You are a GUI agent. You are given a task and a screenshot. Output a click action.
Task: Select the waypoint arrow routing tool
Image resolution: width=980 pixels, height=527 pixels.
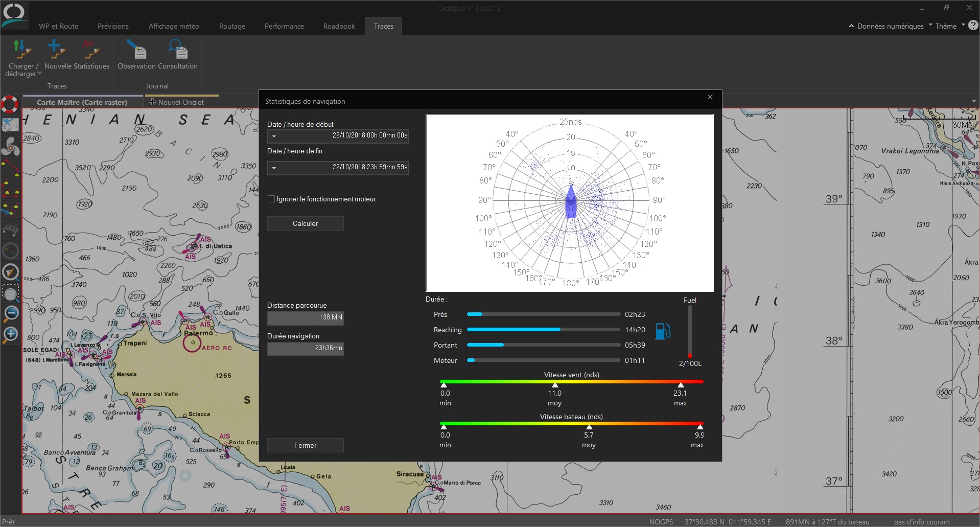pyautogui.click(x=10, y=209)
